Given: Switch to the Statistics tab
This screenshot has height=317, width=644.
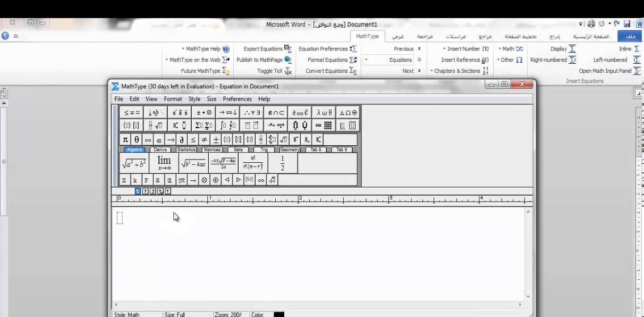Looking at the screenshot, I should [186, 150].
